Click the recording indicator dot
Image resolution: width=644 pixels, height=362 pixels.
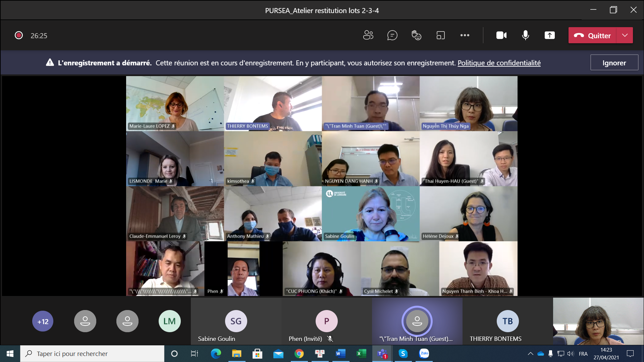click(19, 35)
